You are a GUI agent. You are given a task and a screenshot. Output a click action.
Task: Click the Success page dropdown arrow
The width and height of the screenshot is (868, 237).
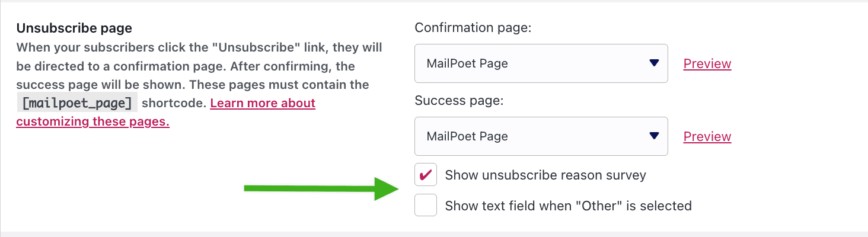click(x=654, y=136)
